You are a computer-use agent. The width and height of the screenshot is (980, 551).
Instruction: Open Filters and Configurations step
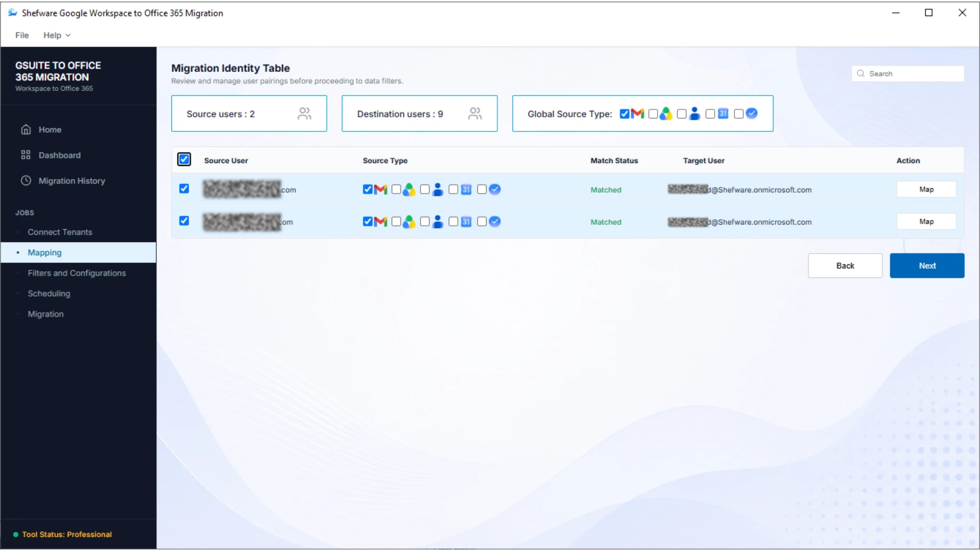[x=77, y=273]
